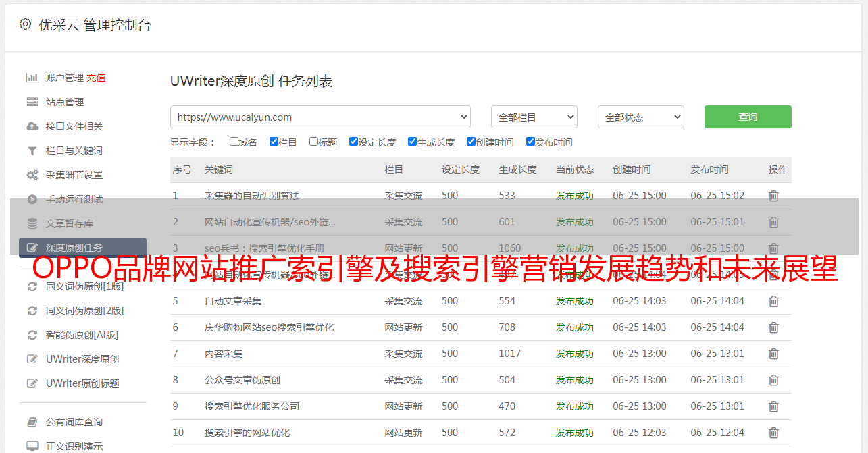Screen dimensions: 868x453
Task: Click the cloud upload icon for 接口文件相关
Action: pos(32,126)
